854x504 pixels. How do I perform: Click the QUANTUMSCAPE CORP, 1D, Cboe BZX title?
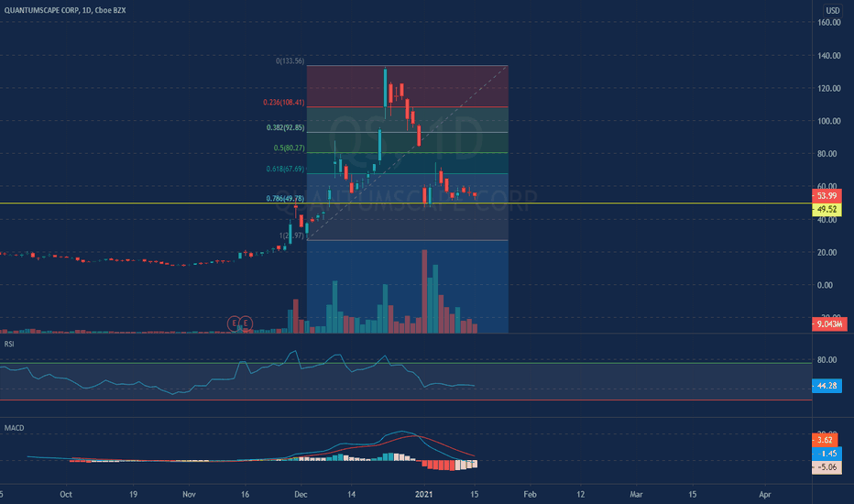[65, 10]
